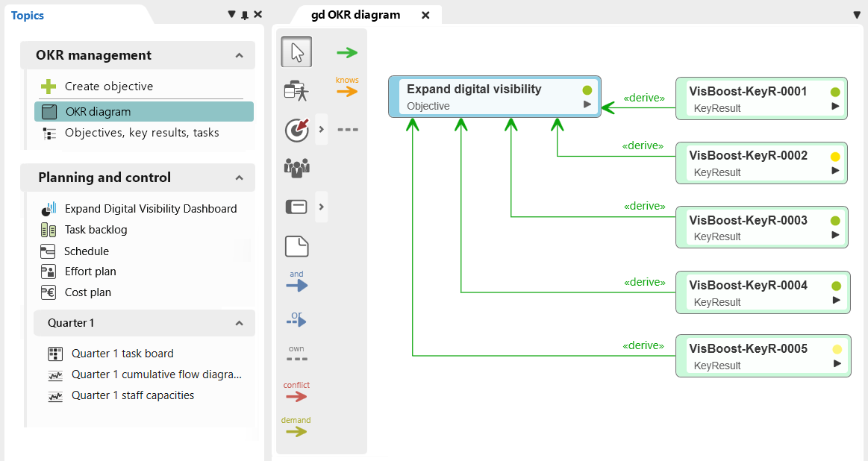Click the Cost plan euro icon
This screenshot has width=868, height=461.
pyautogui.click(x=49, y=292)
